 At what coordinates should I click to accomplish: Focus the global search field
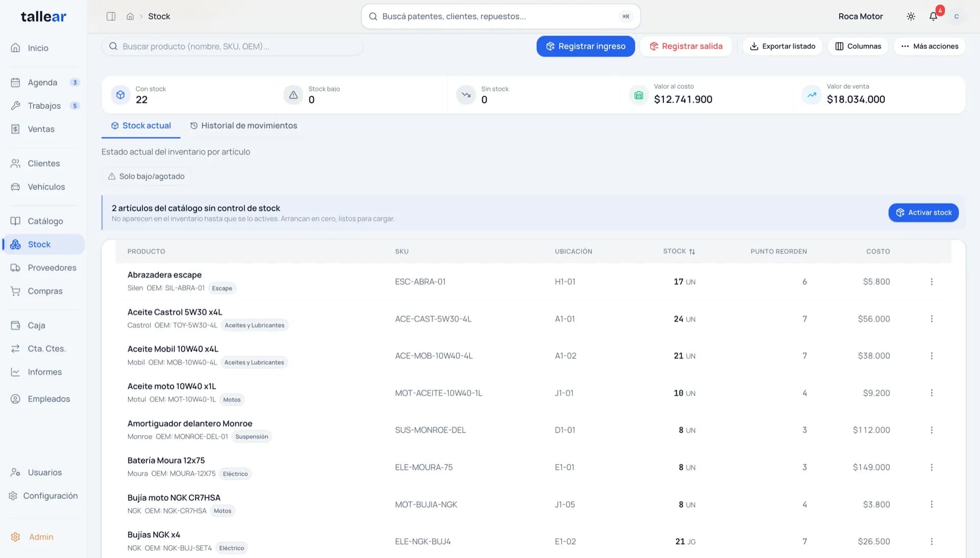click(500, 16)
